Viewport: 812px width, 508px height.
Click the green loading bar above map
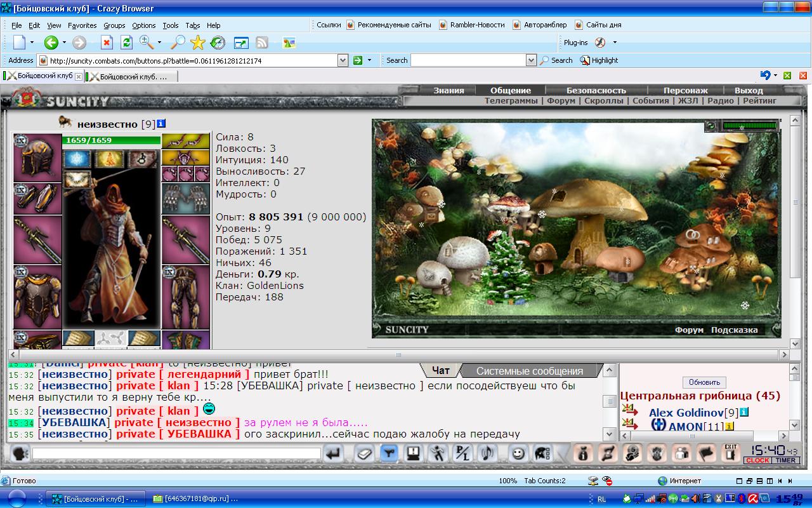click(x=750, y=126)
